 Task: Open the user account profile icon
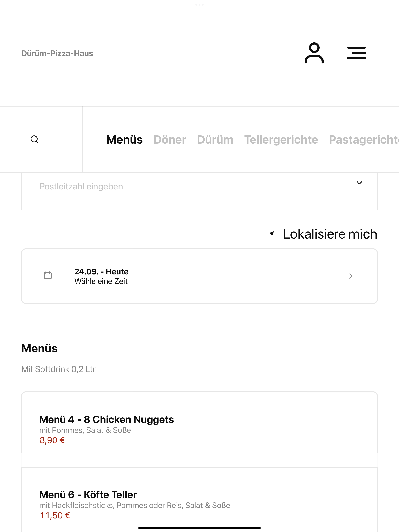(314, 53)
